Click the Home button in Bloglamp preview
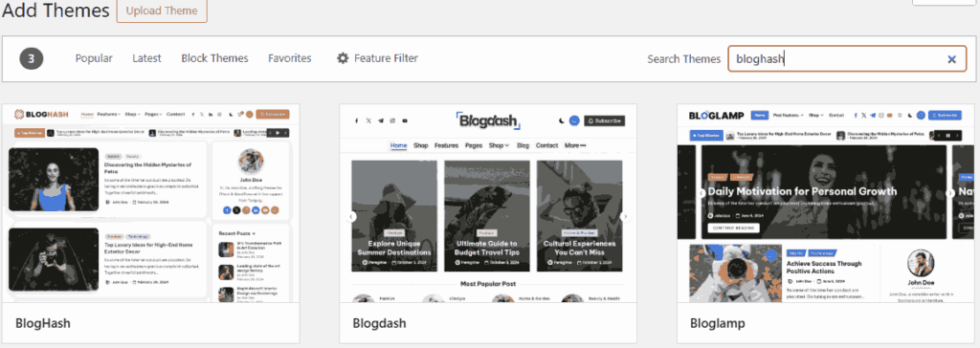 click(x=759, y=116)
